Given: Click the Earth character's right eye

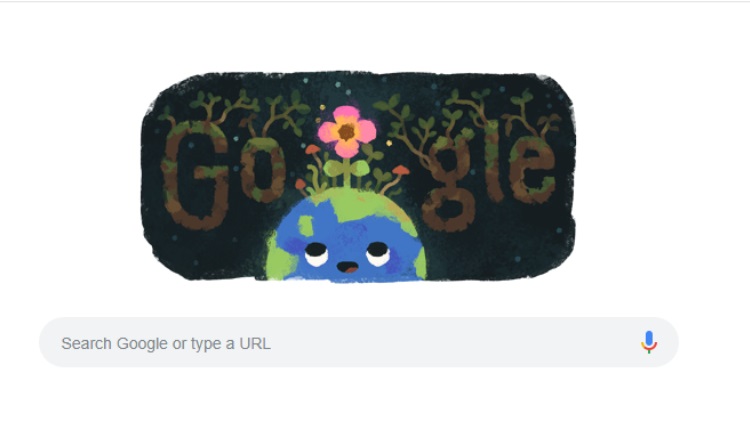Looking at the screenshot, I should click(378, 254).
